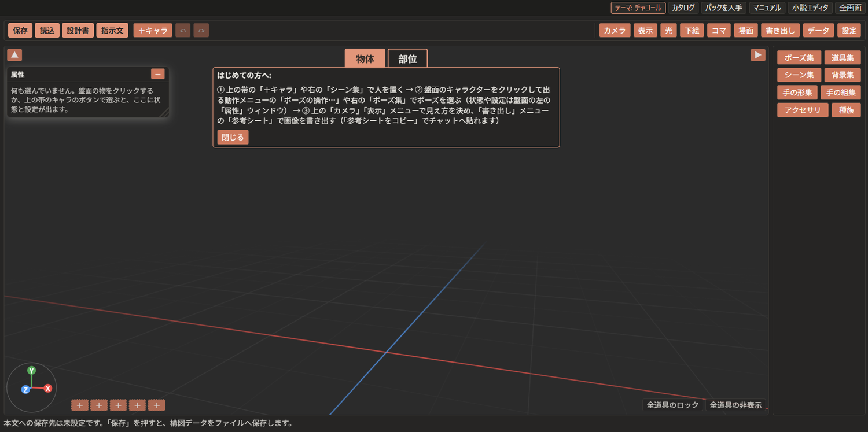Click the blue Z axis on the gizmo
The height and width of the screenshot is (432, 868).
(25, 390)
